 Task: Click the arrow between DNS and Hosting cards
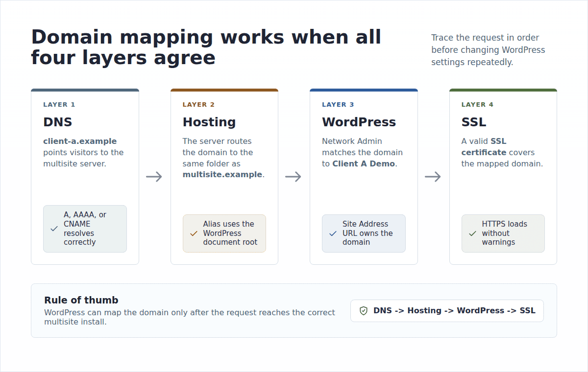(x=154, y=177)
